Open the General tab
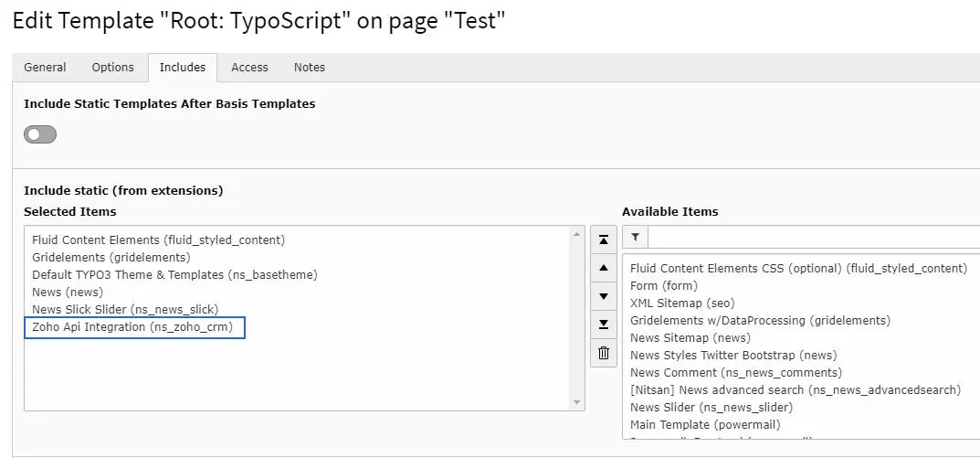The width and height of the screenshot is (980, 458). coord(45,68)
